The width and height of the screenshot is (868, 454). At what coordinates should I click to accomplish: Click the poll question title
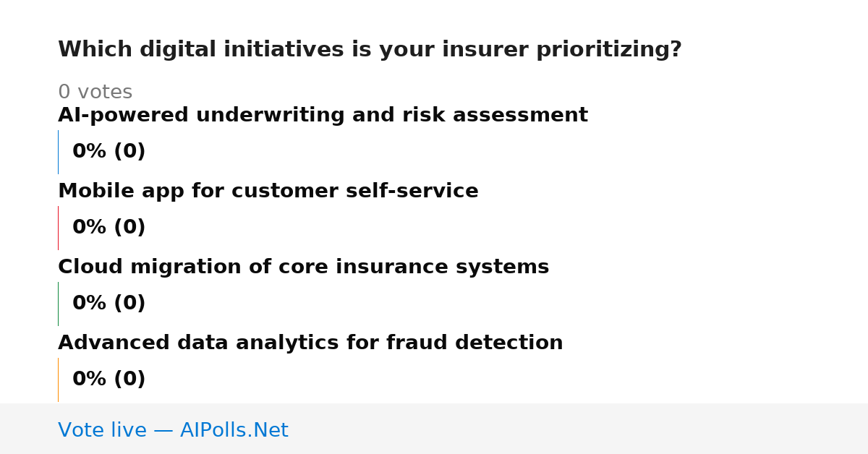[x=370, y=50]
